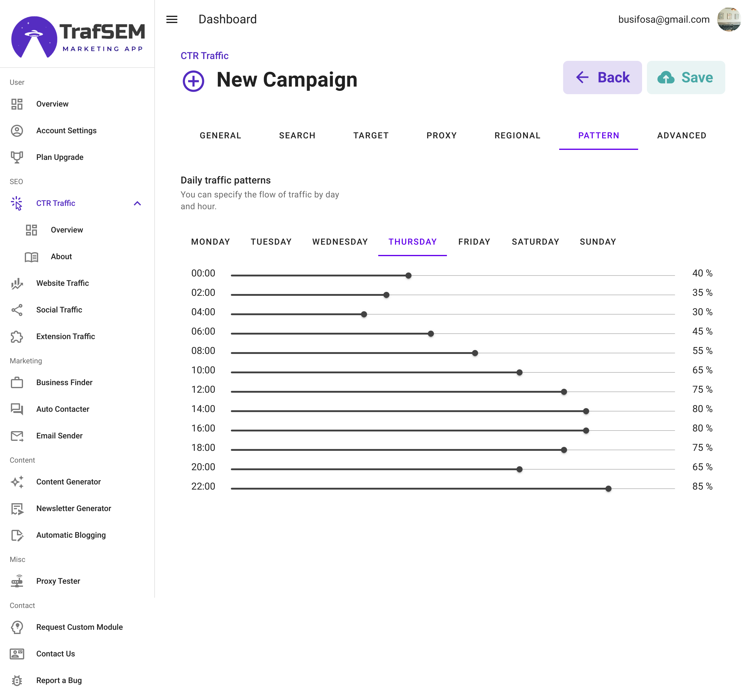This screenshot has height=700, width=751.
Task: Click the 12:00 traffic slider handle
Action: point(564,391)
